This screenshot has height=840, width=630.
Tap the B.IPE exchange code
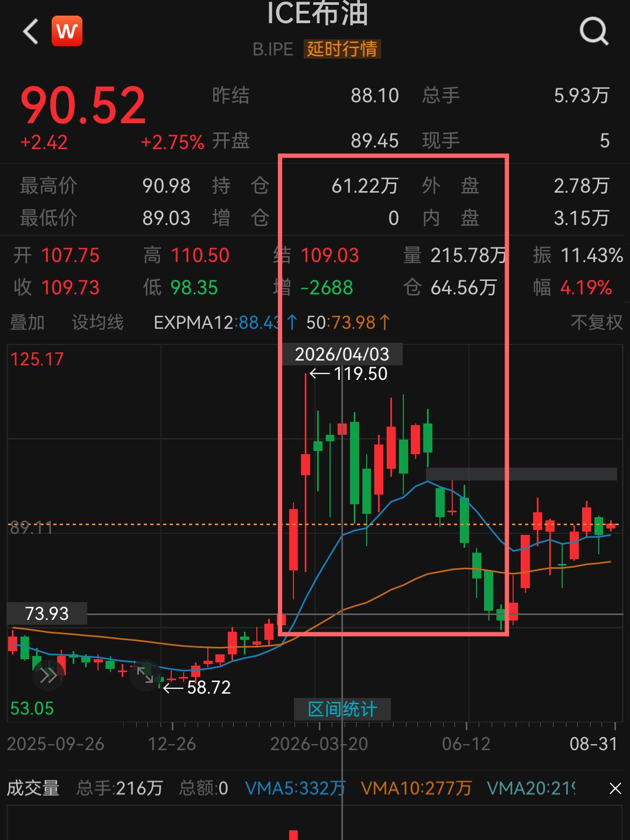coord(273,49)
